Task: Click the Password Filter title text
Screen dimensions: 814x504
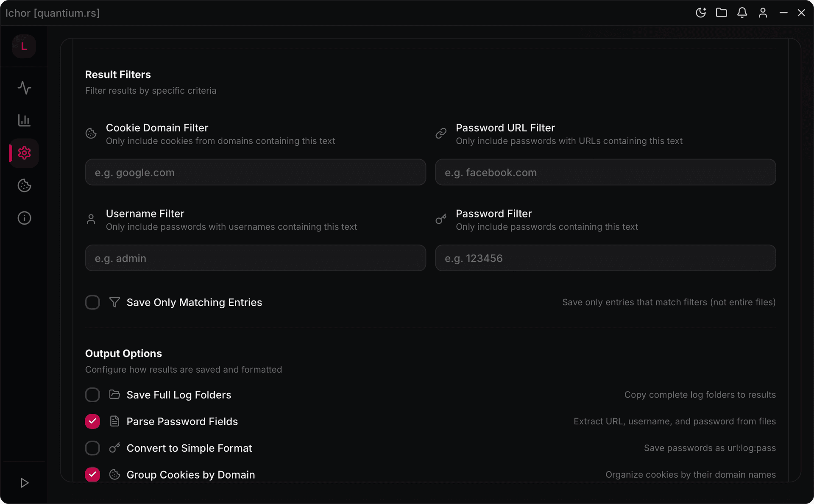Action: pos(493,213)
